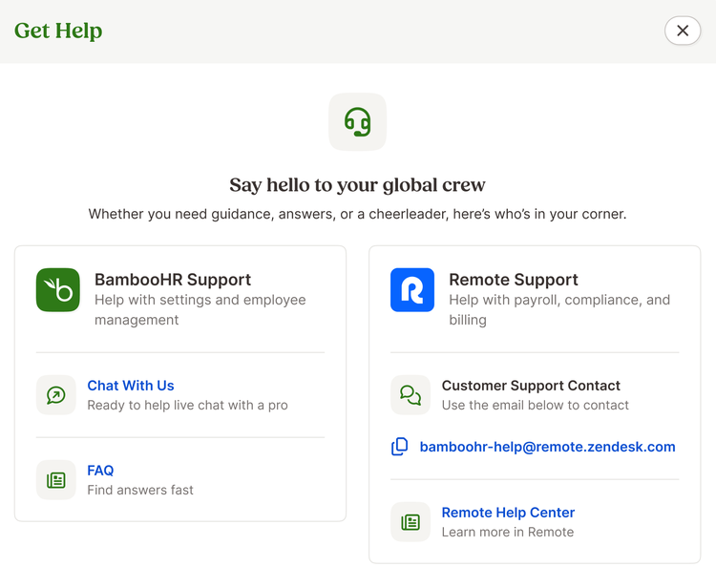Click the 'Say hello to your global crew' heading

pyautogui.click(x=358, y=185)
